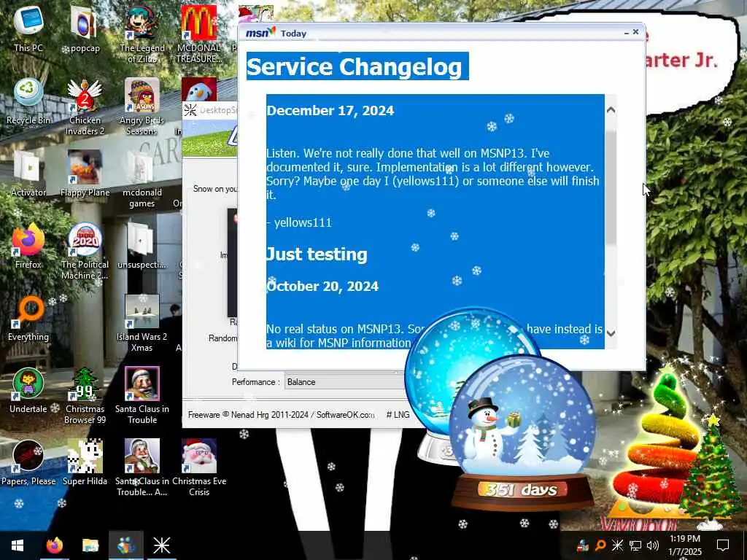Viewport: 747px width, 560px height.
Task: Open Firefox from the taskbar
Action: 54,545
